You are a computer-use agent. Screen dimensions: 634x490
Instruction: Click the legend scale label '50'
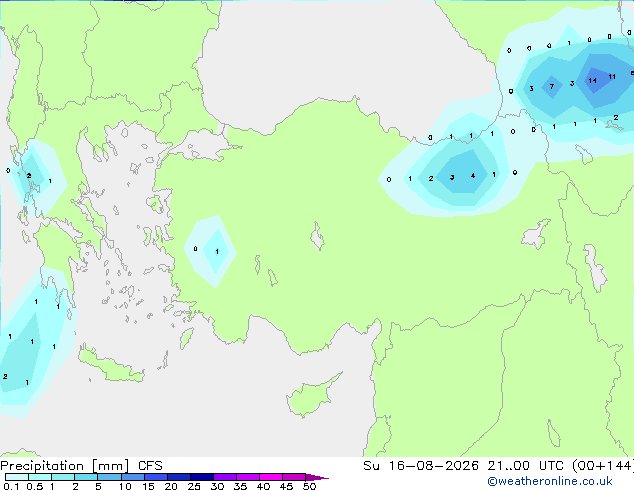click(x=309, y=486)
